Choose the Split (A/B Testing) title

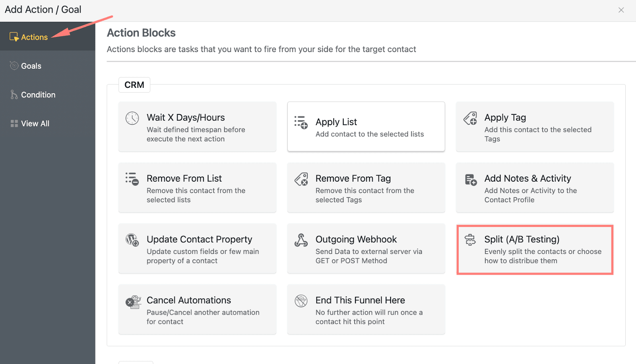point(522,239)
